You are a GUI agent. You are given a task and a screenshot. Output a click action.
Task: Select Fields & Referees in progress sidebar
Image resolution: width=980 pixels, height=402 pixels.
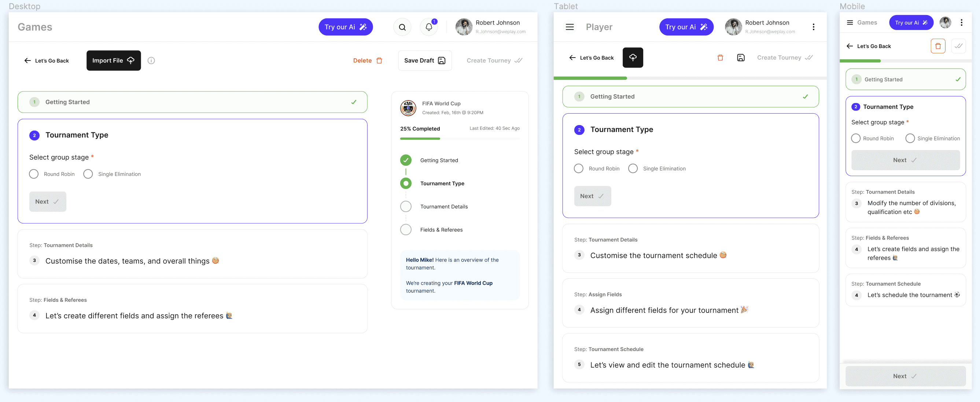(x=441, y=230)
